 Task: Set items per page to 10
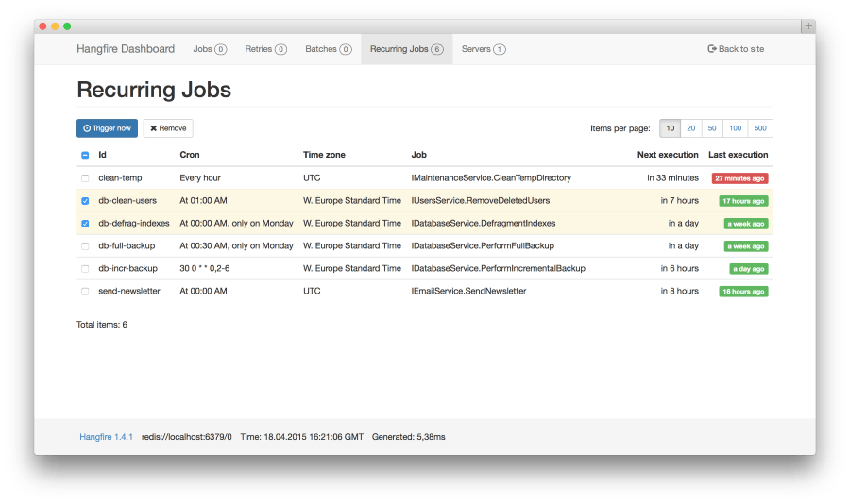(670, 128)
